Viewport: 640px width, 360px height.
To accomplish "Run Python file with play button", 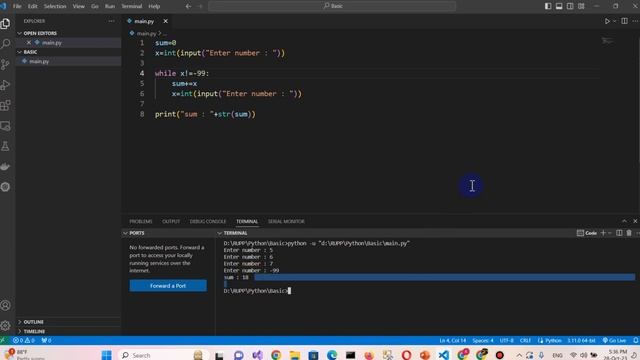I will click(607, 21).
